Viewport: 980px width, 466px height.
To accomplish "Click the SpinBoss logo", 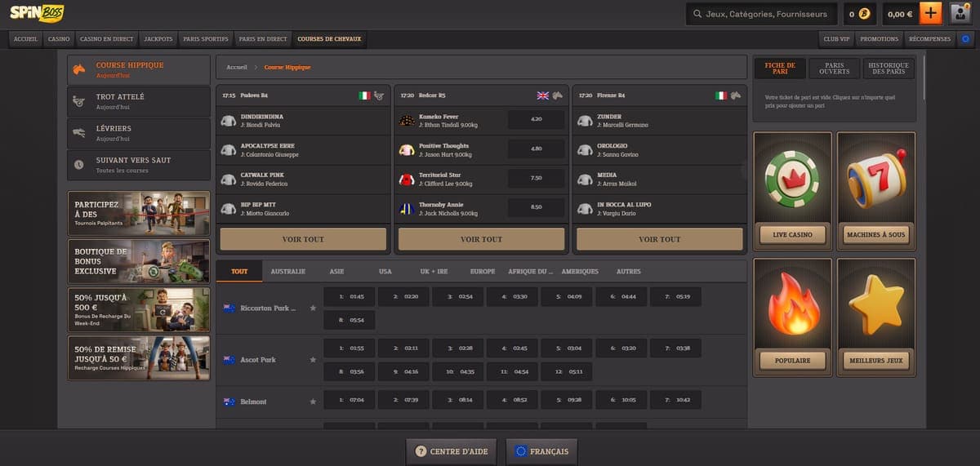I will [37, 13].
